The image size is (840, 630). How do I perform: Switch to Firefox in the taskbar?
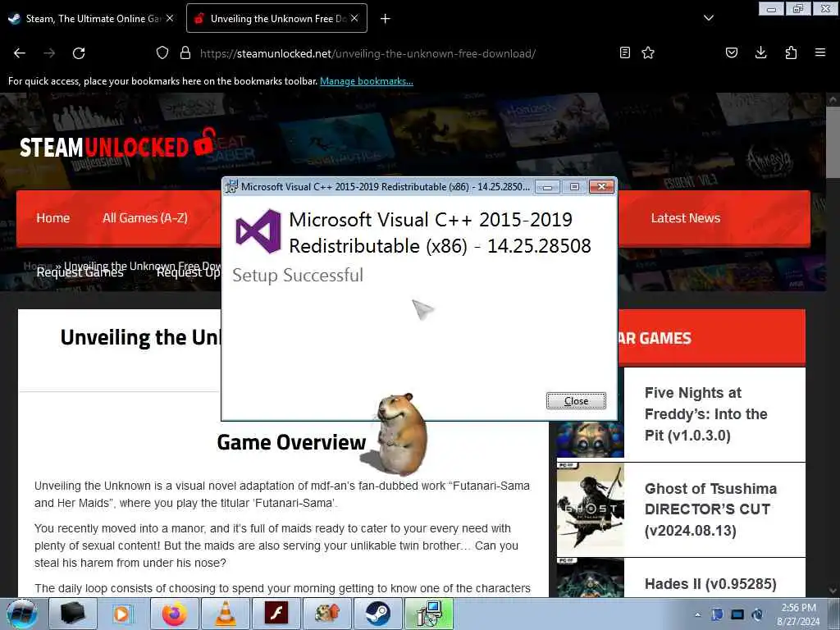(x=175, y=614)
